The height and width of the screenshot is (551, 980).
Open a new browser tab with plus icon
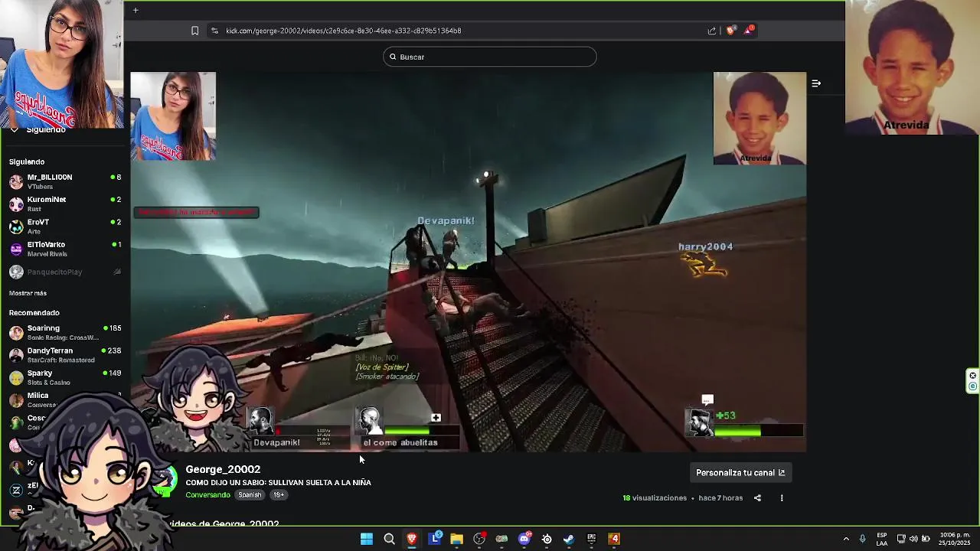(136, 10)
